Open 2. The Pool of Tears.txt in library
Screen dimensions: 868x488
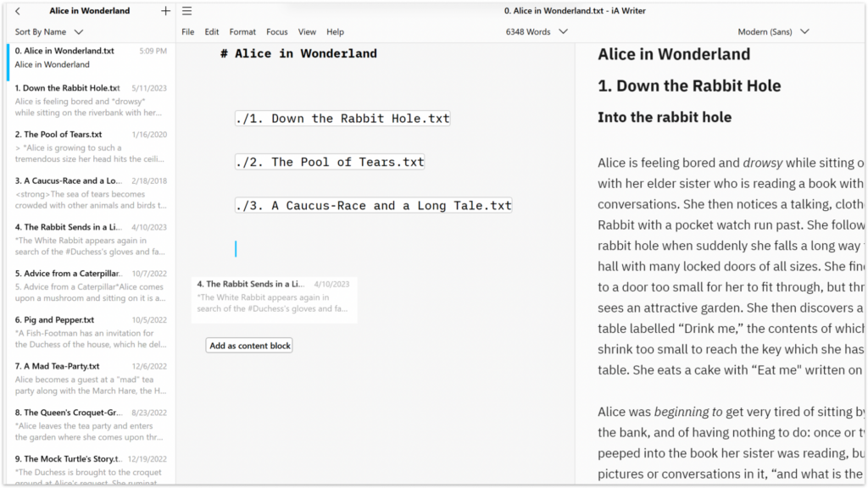91,147
